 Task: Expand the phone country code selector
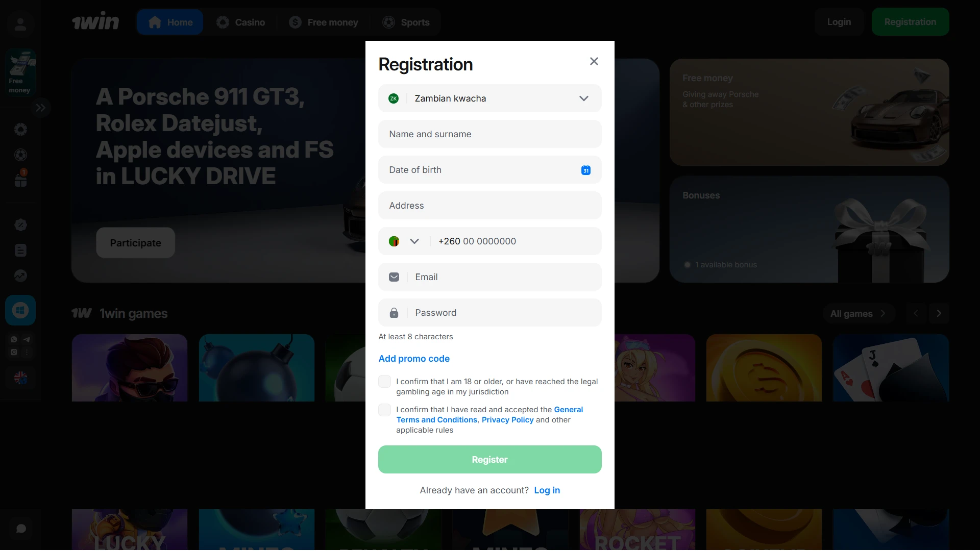414,241
